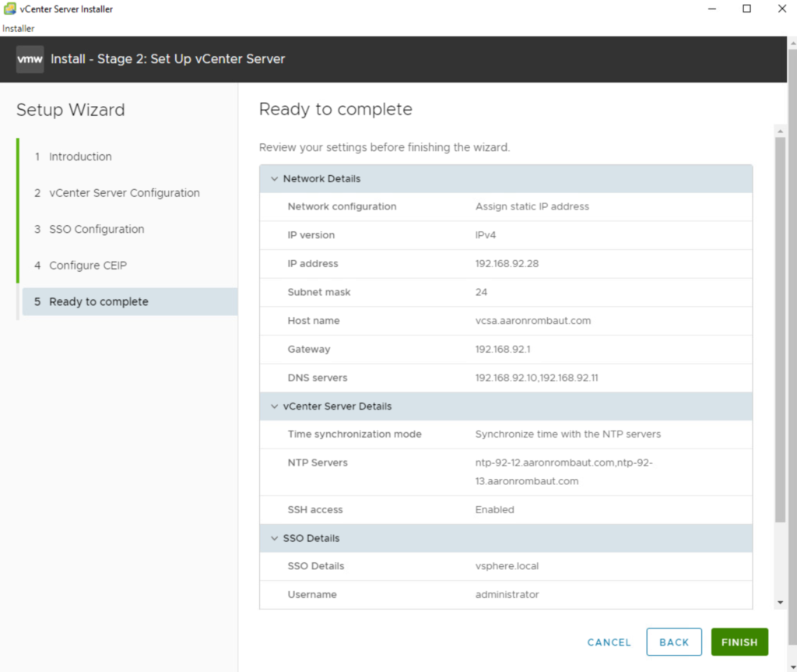Screen dimensions: 797x672
Task: Click the Back button
Action: click(x=673, y=642)
